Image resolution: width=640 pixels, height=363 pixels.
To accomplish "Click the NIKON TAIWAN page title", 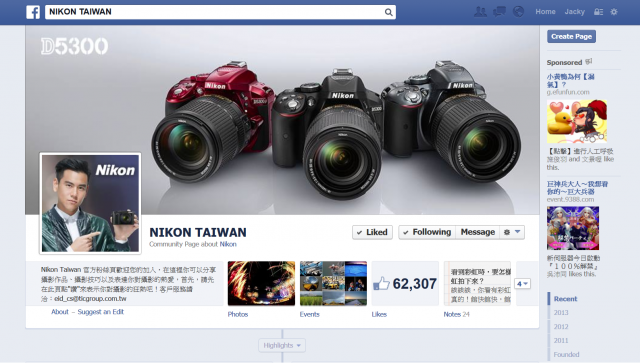I will point(198,232).
